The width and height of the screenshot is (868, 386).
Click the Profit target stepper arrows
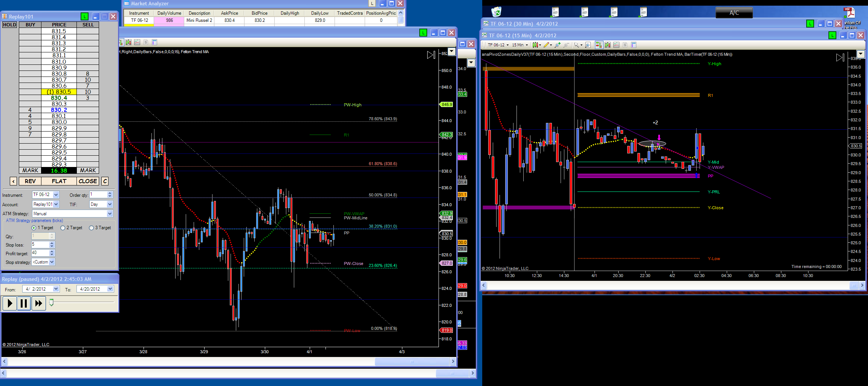coord(52,253)
